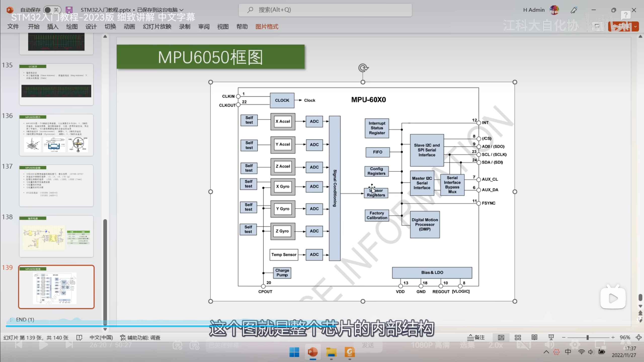644x362 pixels.
Task: Toggle the Notes pane button
Action: click(x=476, y=337)
